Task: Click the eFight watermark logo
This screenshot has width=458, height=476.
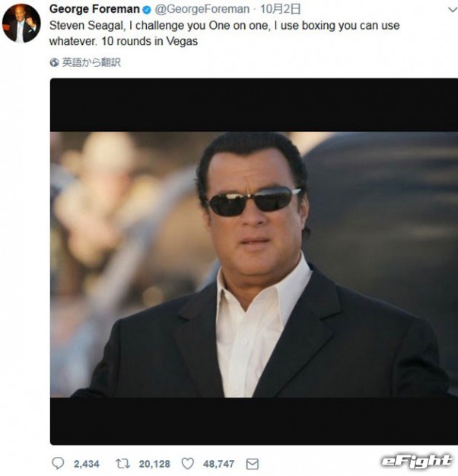Action: point(415,461)
